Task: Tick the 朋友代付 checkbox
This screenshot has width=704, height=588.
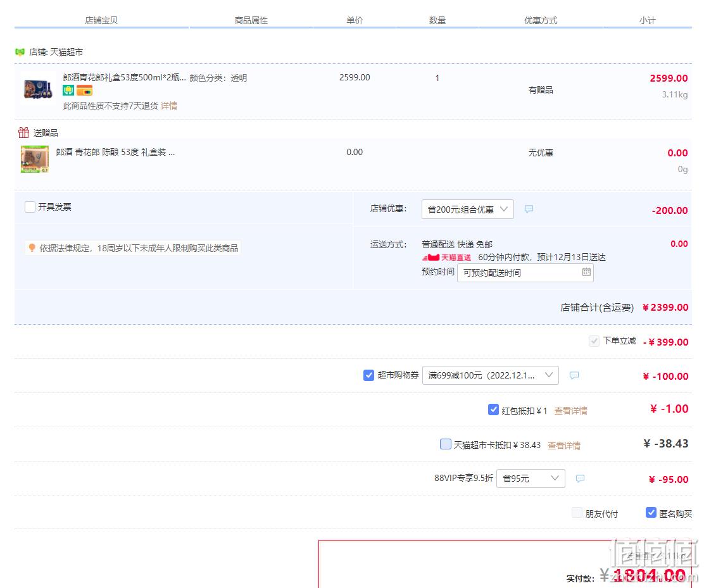Action: [x=577, y=513]
